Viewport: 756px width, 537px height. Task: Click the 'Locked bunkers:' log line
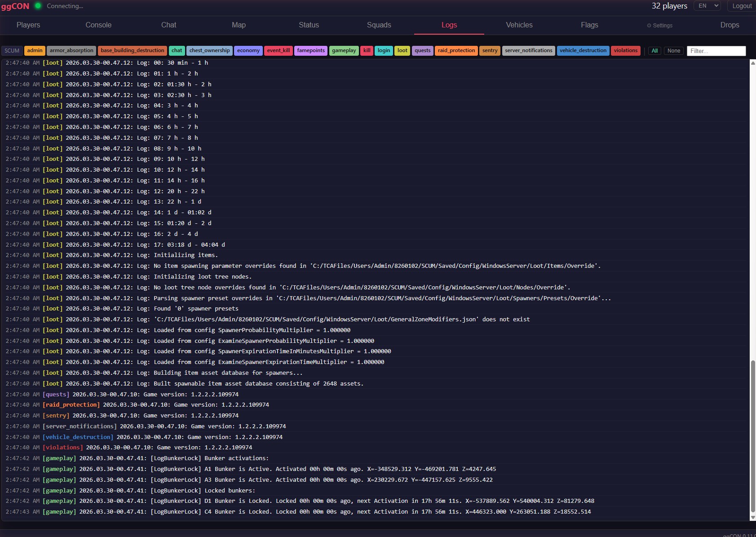375,491
